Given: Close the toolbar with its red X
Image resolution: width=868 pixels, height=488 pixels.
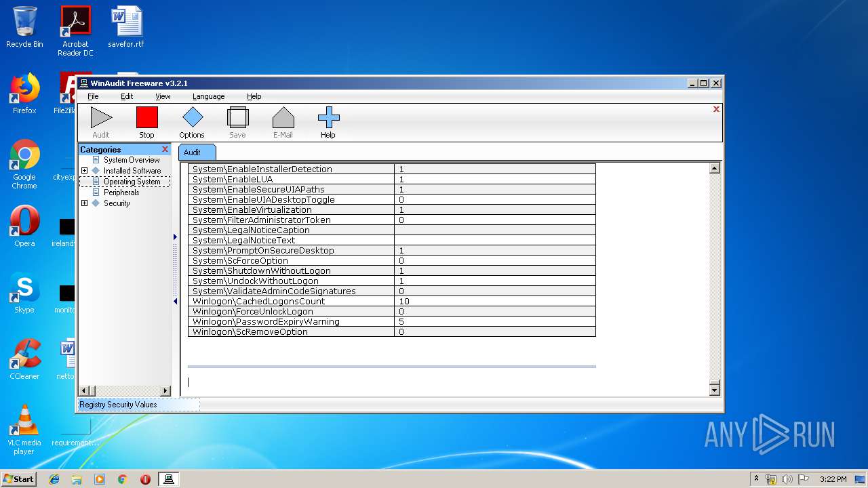Looking at the screenshot, I should (716, 109).
